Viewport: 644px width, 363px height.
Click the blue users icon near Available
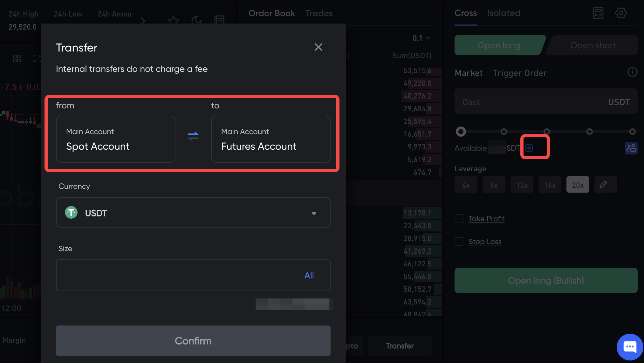click(631, 148)
